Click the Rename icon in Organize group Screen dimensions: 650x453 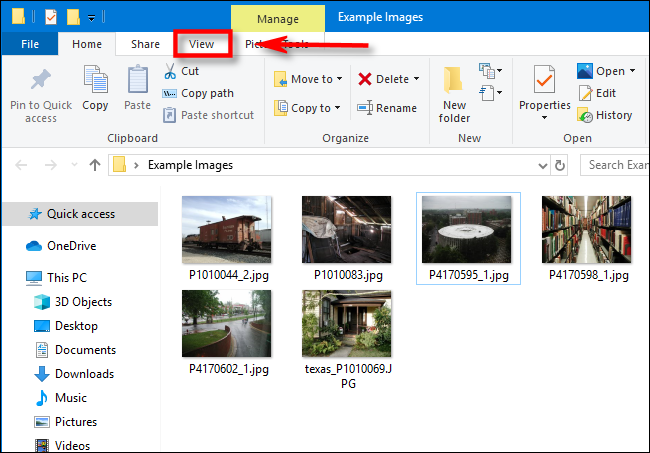pyautogui.click(x=365, y=108)
